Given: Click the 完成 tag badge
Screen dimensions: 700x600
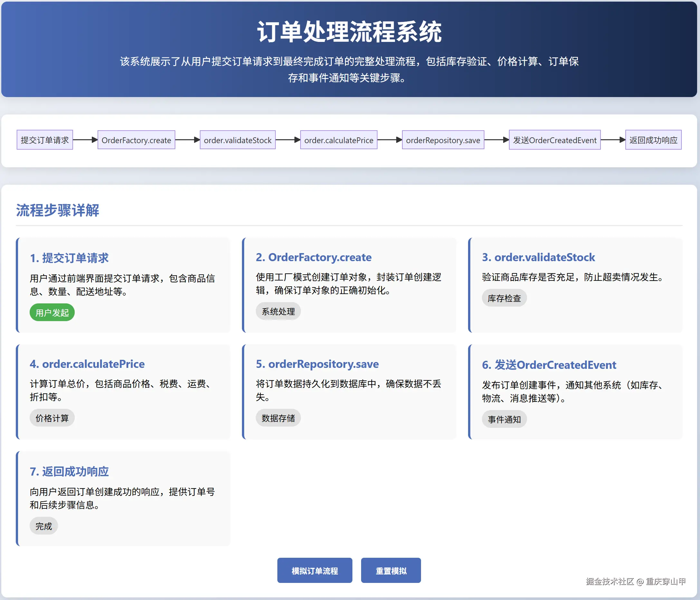Looking at the screenshot, I should (x=43, y=526).
